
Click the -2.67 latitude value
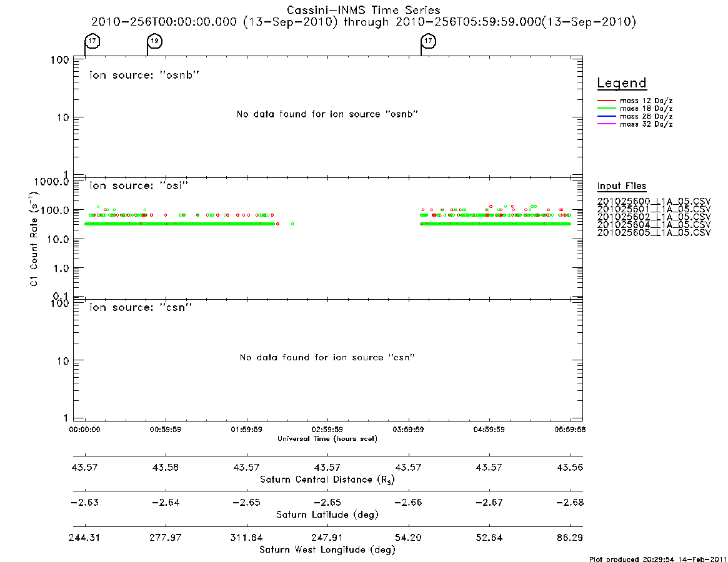tap(489, 503)
